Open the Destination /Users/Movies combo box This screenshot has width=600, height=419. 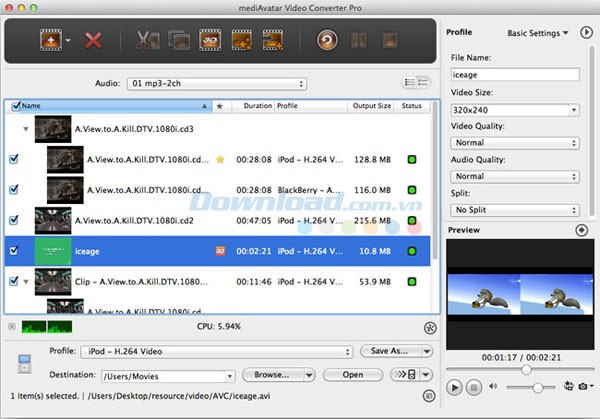[168, 377]
